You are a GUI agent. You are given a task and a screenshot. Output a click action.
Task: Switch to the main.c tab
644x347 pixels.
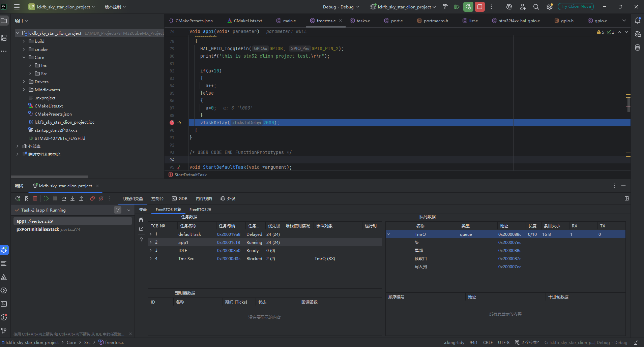click(x=286, y=21)
